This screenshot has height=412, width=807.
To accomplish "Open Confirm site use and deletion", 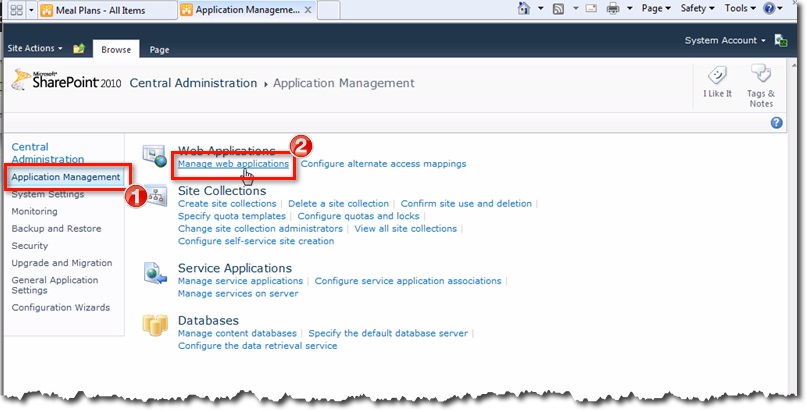I will coord(466,204).
